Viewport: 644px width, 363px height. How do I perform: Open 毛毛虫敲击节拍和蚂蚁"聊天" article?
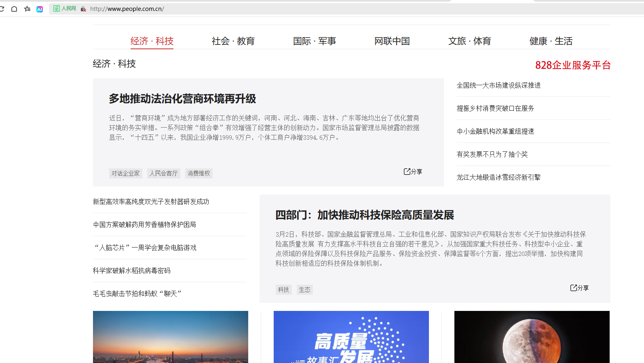tap(137, 294)
